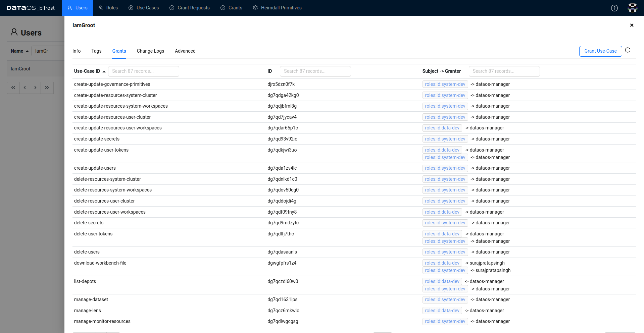Click the roles:id:data-dev tag for delete-user-tokens
The image size is (644, 333).
click(442, 234)
